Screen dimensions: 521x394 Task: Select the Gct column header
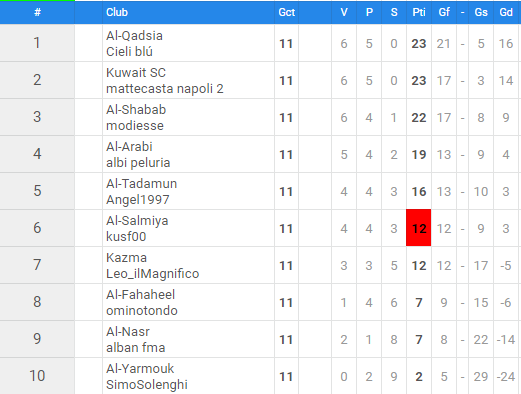287,12
